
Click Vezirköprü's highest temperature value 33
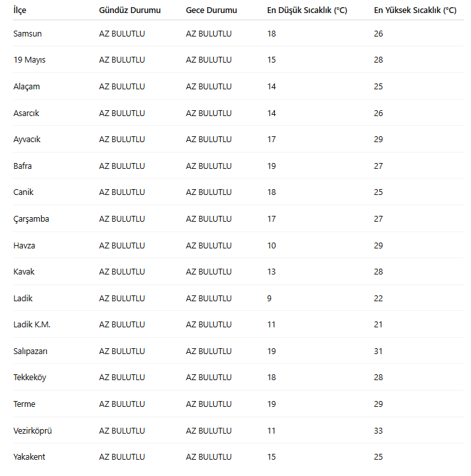click(x=378, y=431)
